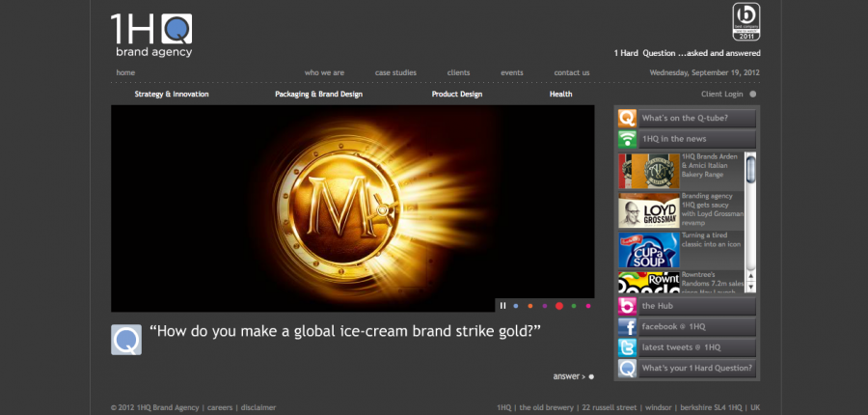Select the large red slide dot
The width and height of the screenshot is (868, 415).
click(x=559, y=306)
